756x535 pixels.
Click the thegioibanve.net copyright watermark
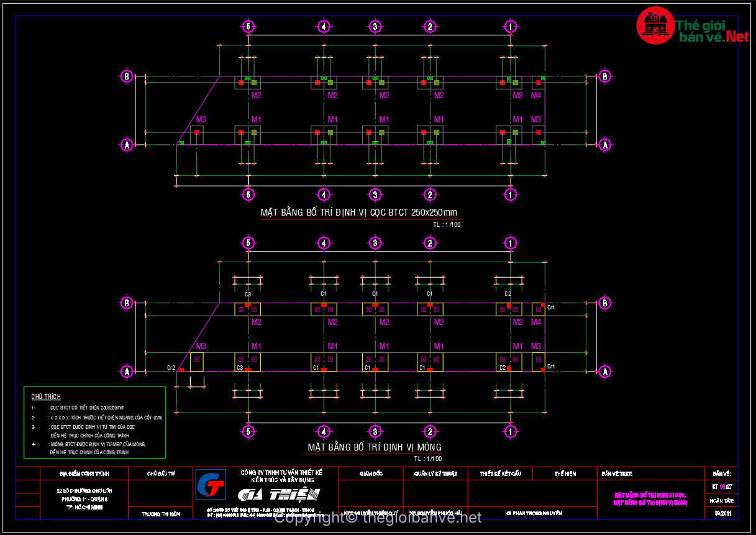coord(378,517)
